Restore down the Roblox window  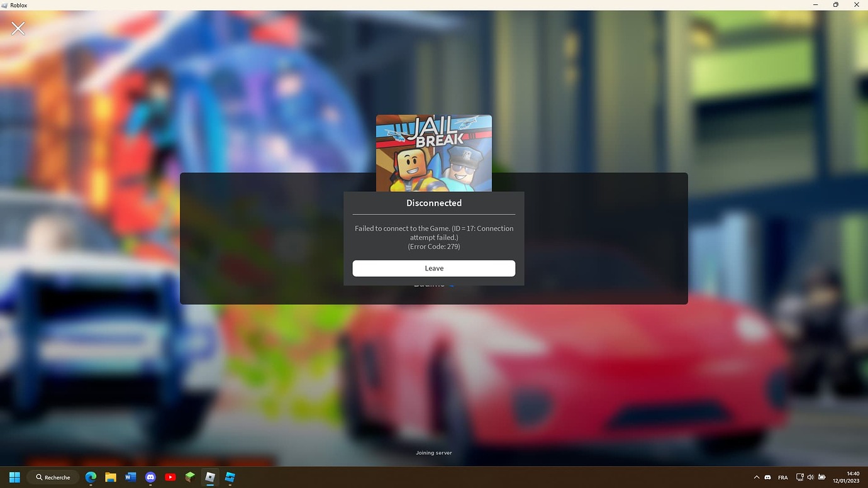tap(835, 4)
